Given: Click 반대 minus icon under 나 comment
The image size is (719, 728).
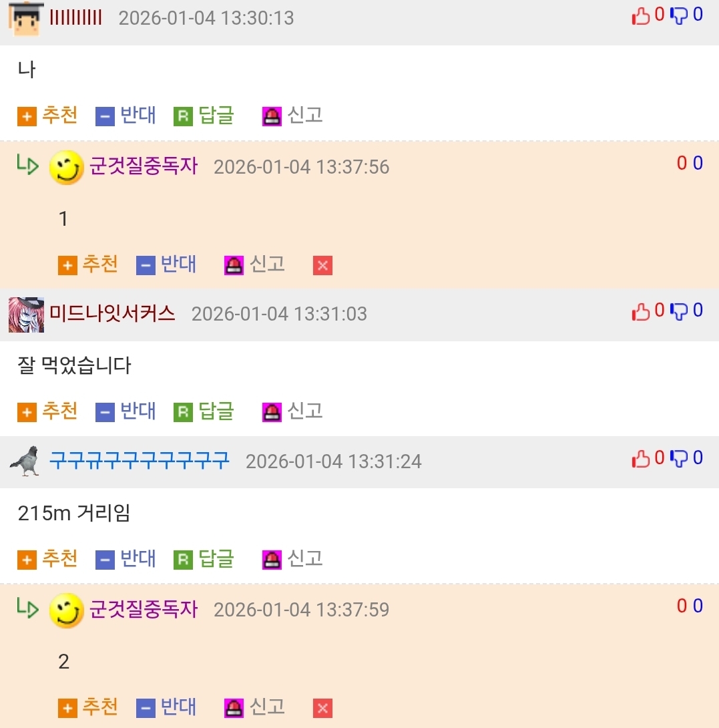Looking at the screenshot, I should point(105,116).
